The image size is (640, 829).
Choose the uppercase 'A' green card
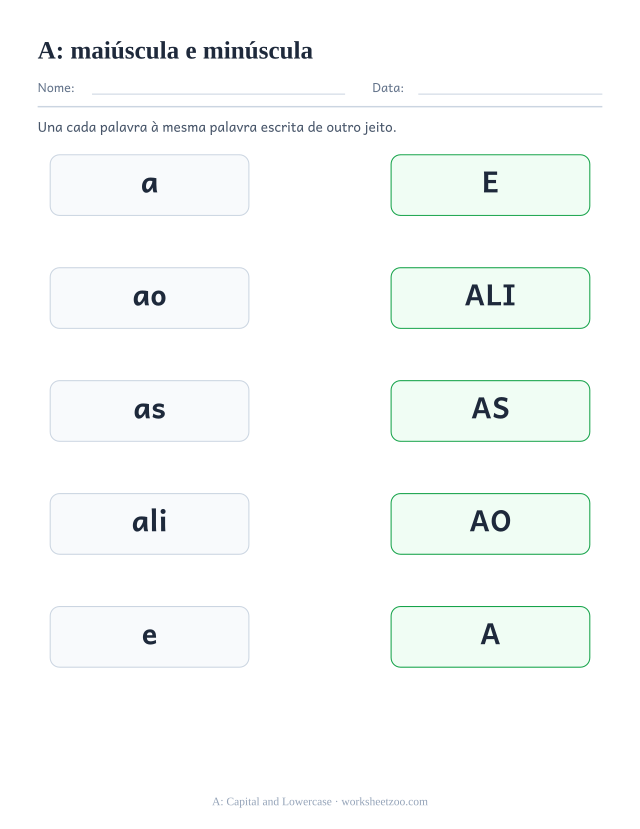pos(490,637)
